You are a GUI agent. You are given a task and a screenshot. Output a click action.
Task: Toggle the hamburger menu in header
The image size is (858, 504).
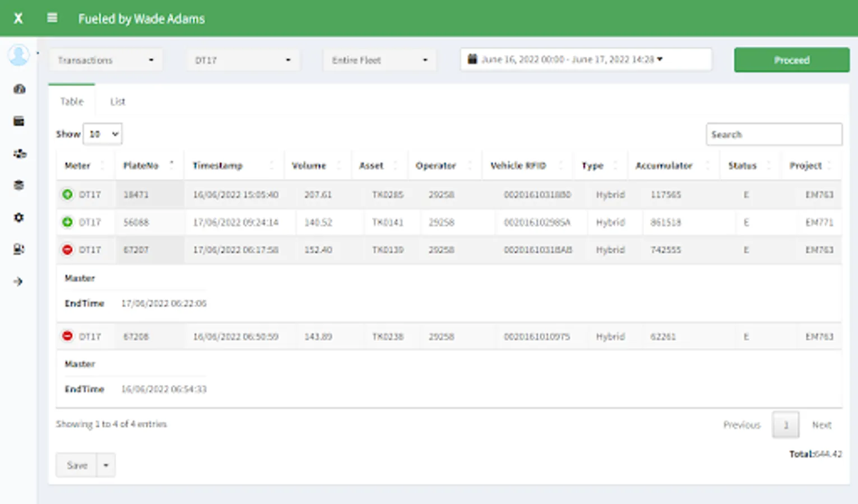(52, 18)
